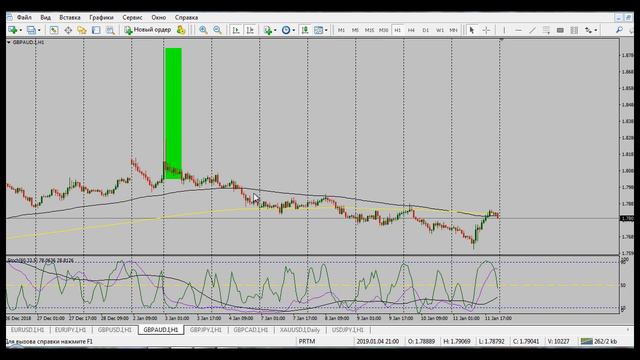Switch chart to H4 timeframe
Screen dimensions: 640x360
point(411,30)
